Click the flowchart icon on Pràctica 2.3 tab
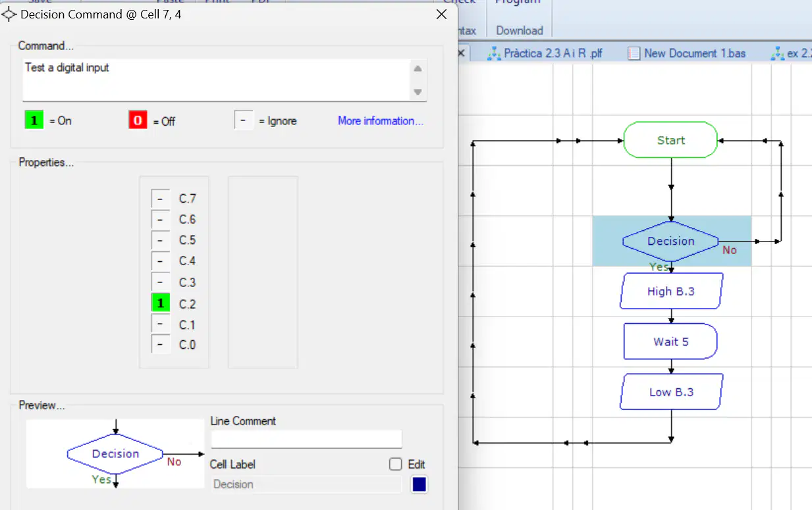812x510 pixels. pos(494,53)
